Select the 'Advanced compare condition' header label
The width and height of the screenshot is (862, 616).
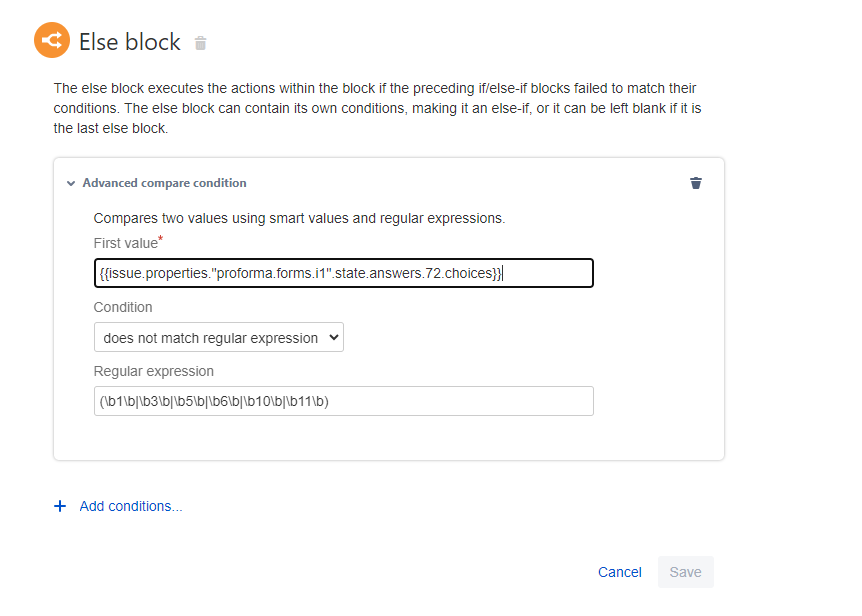pyautogui.click(x=164, y=183)
